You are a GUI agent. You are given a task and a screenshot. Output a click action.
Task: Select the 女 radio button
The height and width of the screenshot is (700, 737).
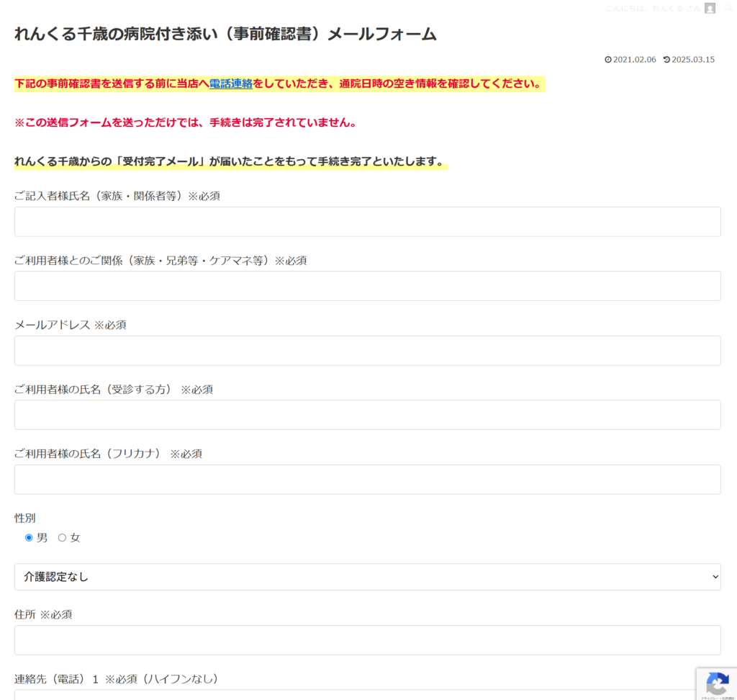pos(62,537)
